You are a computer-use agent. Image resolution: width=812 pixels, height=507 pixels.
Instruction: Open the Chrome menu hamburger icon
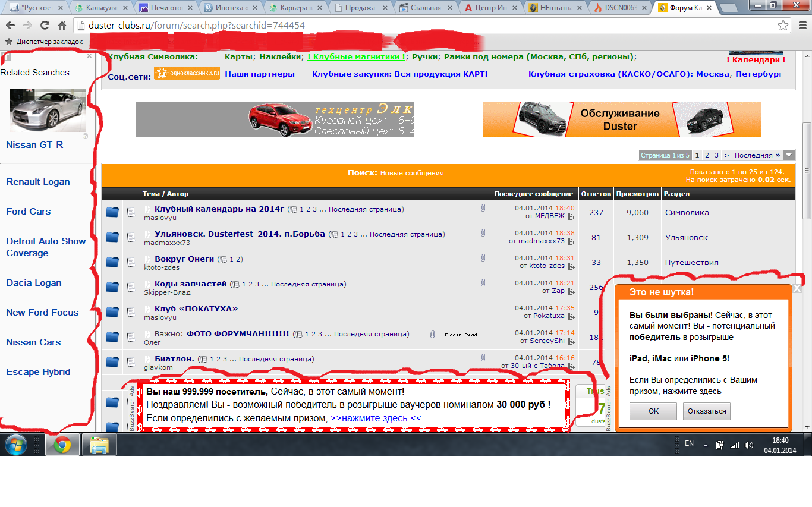801,26
